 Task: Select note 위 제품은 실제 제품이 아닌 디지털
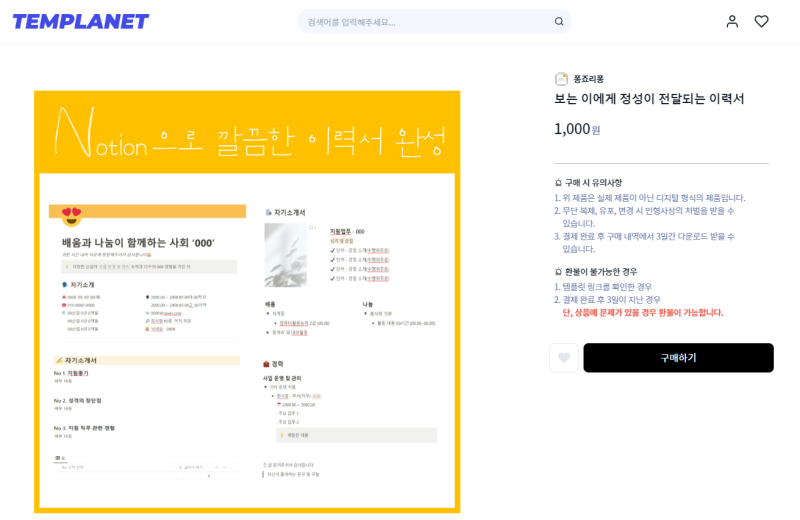pos(650,198)
